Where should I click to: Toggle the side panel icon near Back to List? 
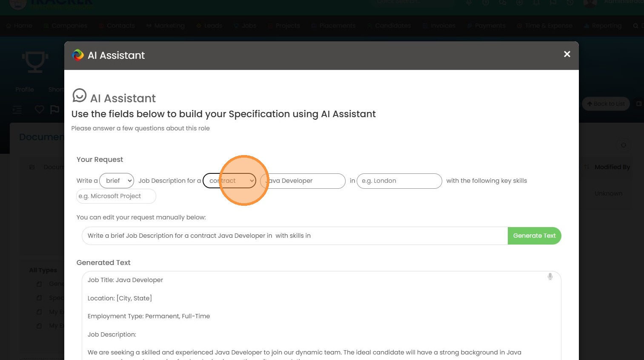pyautogui.click(x=638, y=104)
